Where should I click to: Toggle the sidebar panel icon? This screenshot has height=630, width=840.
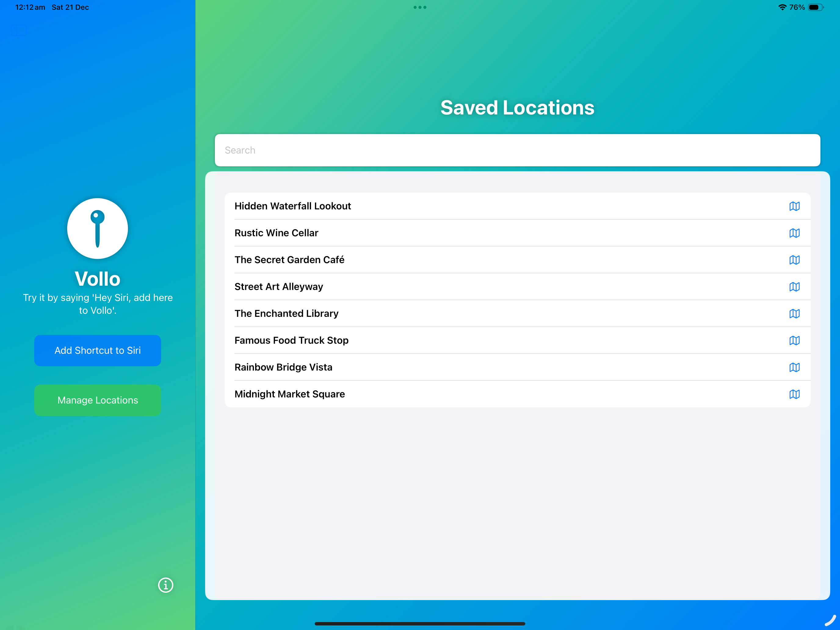[19, 30]
